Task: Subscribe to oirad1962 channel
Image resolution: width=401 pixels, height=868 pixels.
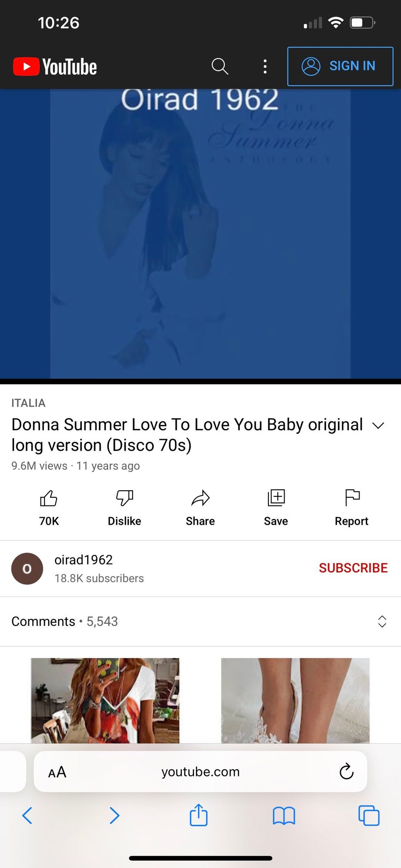Action: (353, 568)
